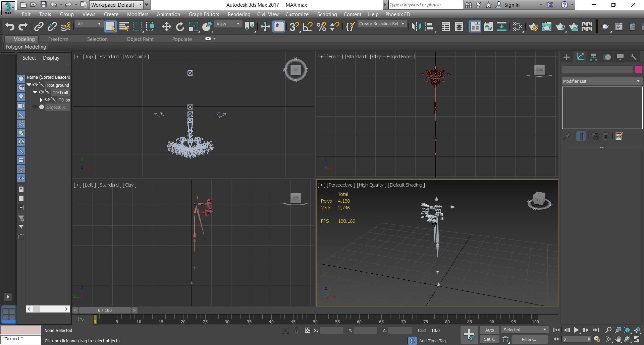Click the Redo arrow in main toolbar
The width and height of the screenshot is (644, 345).
click(23, 27)
